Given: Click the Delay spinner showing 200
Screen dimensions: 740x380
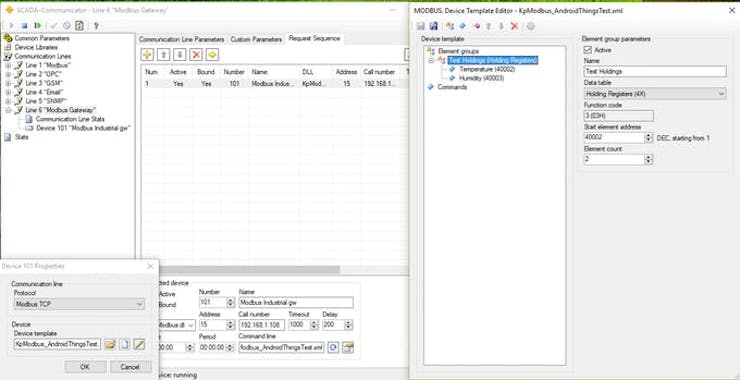Looking at the screenshot, I should 337,325.
